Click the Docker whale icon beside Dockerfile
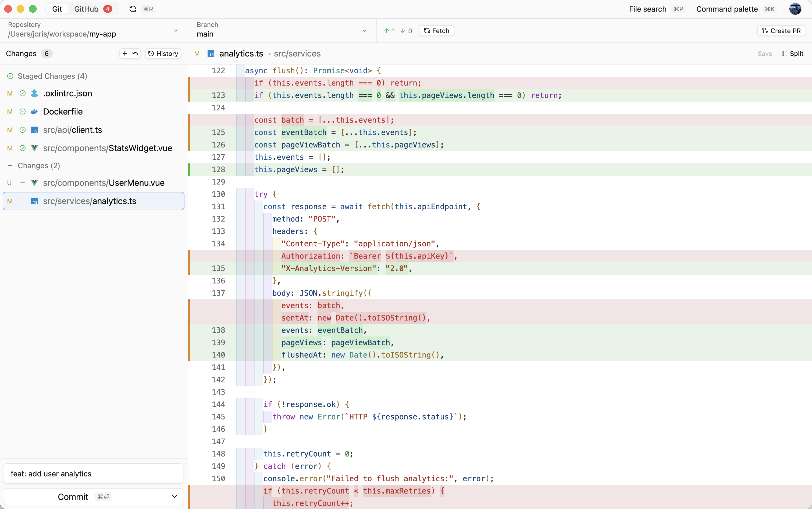Viewport: 812px width, 509px height. coord(34,112)
